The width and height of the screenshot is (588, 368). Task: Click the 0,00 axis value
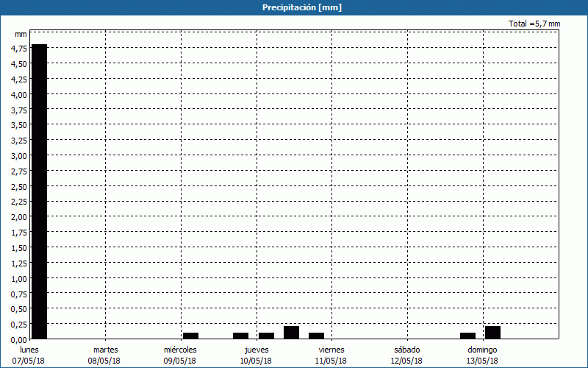pos(19,340)
